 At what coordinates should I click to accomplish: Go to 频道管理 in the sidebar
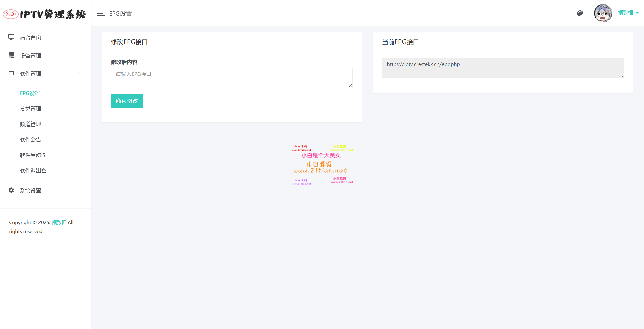(30, 124)
